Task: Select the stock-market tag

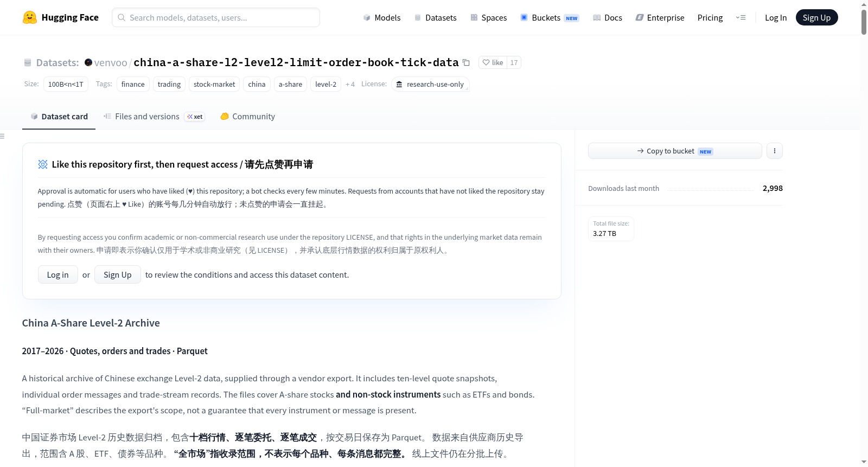Action: click(x=214, y=84)
